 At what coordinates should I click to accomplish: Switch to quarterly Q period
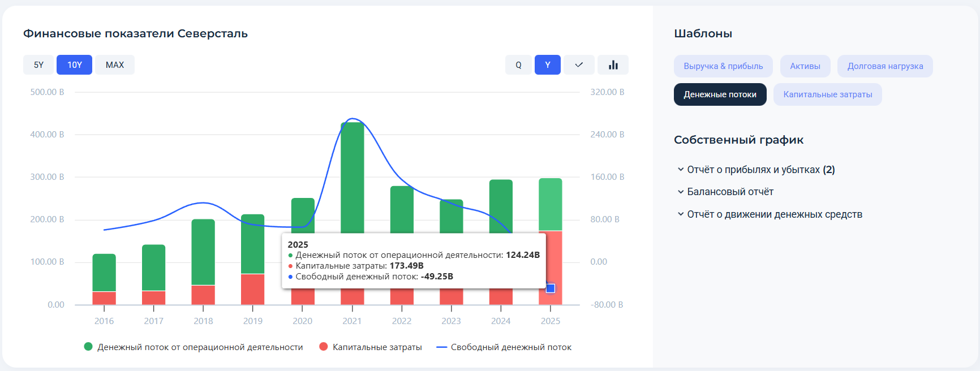[x=518, y=65]
